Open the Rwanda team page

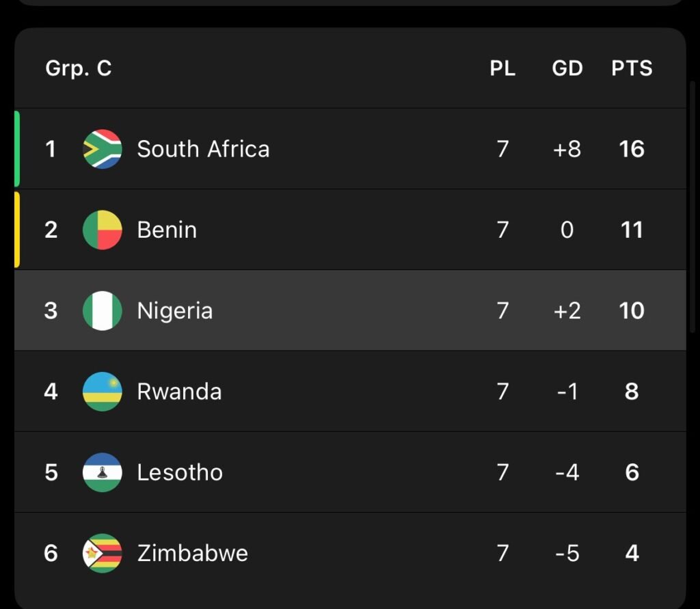tap(179, 392)
